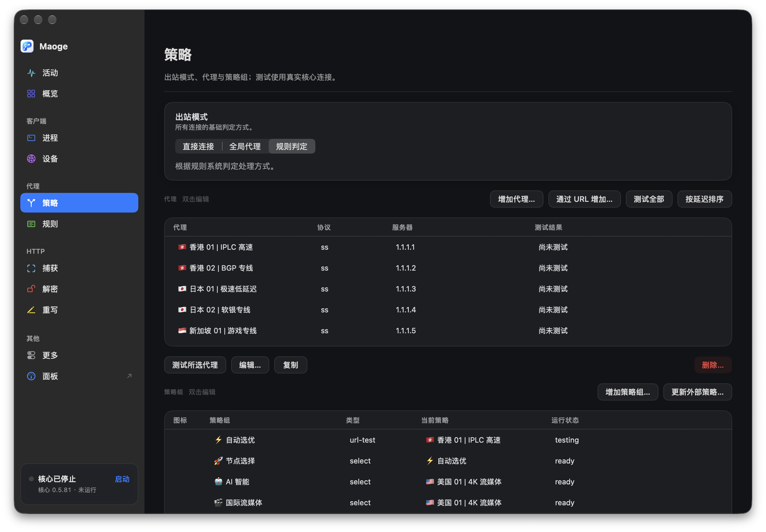This screenshot has width=766, height=532.
Task: Click the 启动 link to start core
Action: (x=122, y=479)
